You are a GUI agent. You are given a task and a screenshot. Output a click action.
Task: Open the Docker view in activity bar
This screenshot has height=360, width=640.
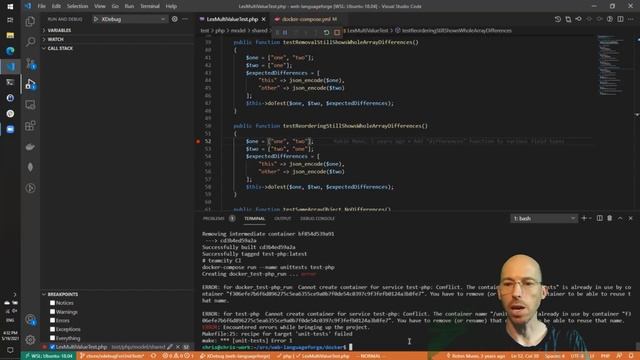click(30, 147)
